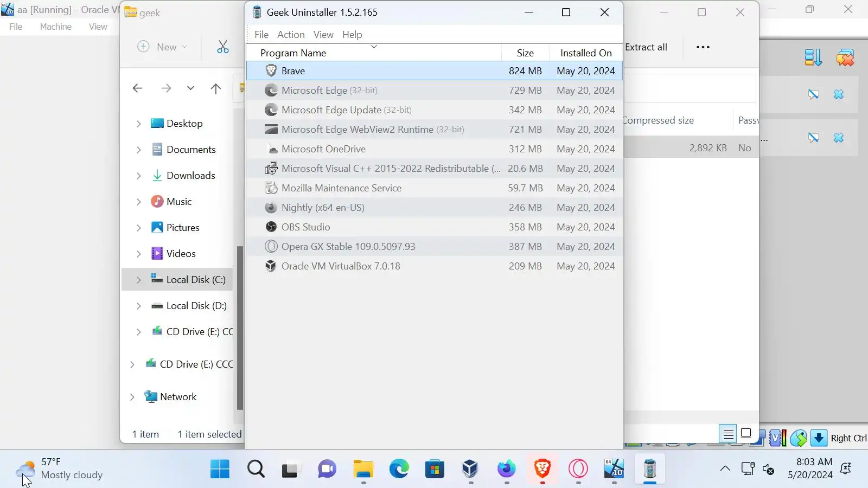The height and width of the screenshot is (488, 868).
Task: Open the clock showing 8:03 AM
Action: coord(810,468)
